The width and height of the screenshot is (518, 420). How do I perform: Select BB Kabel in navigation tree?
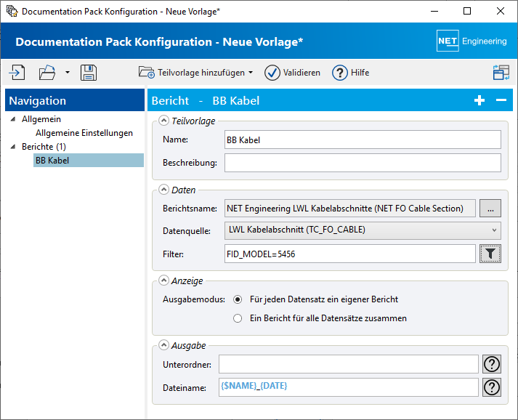88,161
